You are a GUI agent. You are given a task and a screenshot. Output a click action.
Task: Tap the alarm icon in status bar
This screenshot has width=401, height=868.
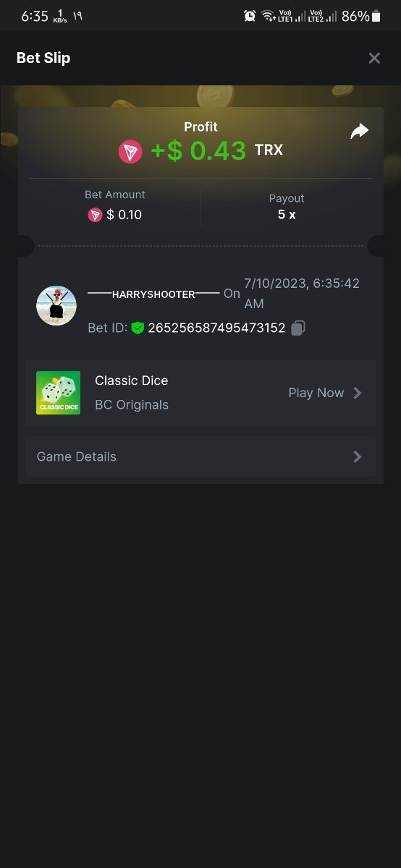(x=250, y=16)
